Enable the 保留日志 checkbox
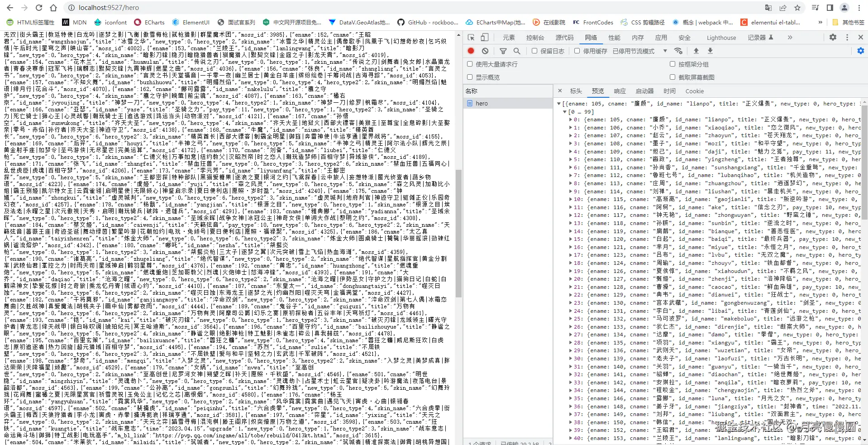 pos(534,51)
